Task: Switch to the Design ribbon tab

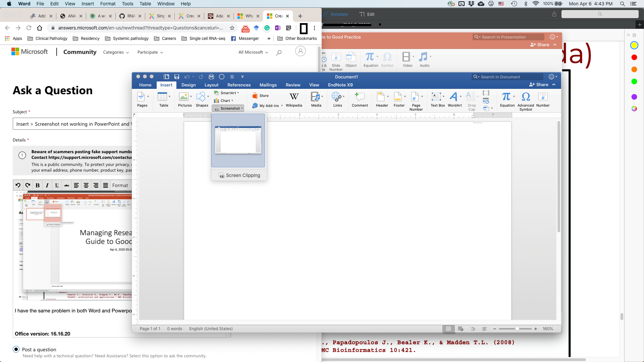Action: [x=189, y=85]
